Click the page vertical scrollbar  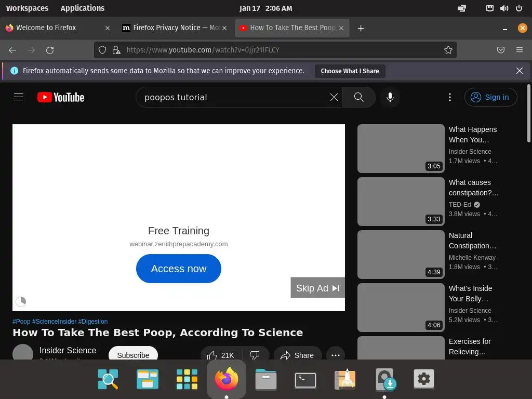pos(528,113)
